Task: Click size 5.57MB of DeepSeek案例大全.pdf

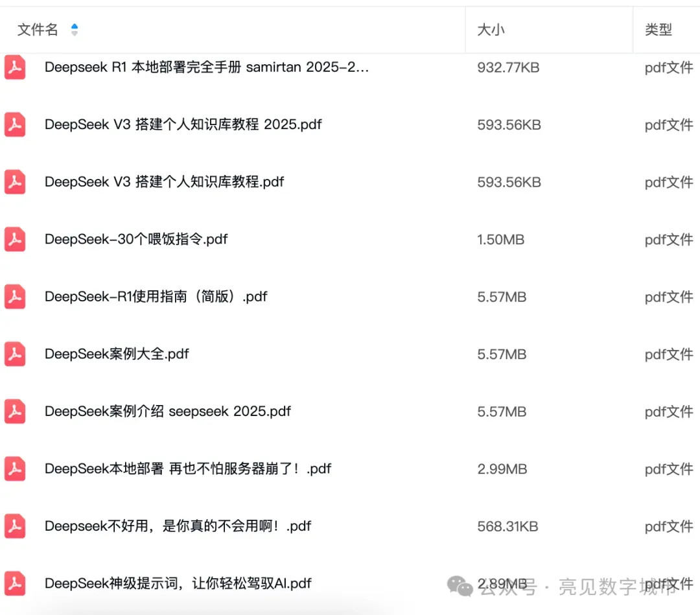Action: click(502, 354)
